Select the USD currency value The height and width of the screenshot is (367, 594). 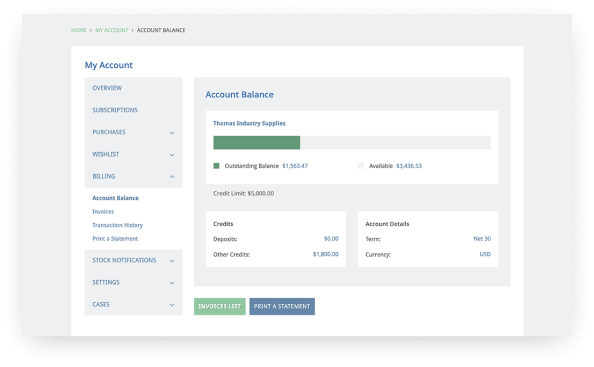pos(485,254)
